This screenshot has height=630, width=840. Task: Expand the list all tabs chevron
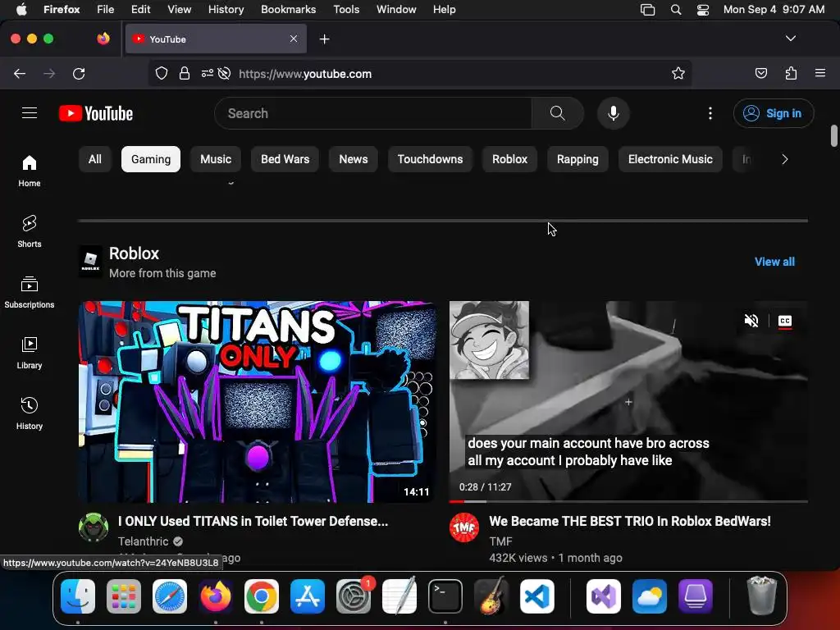pos(791,39)
